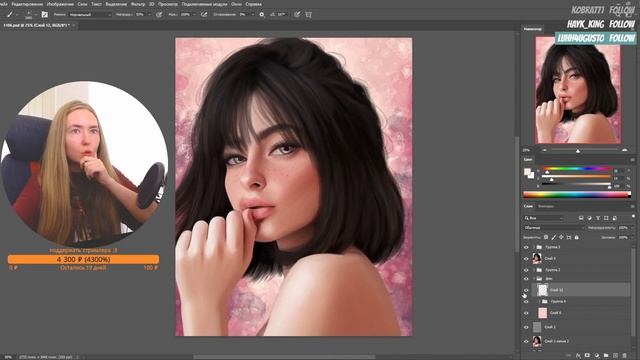This screenshot has width=640, height=360.
Task: Open the layer filter kind dropdown
Action: [x=544, y=218]
